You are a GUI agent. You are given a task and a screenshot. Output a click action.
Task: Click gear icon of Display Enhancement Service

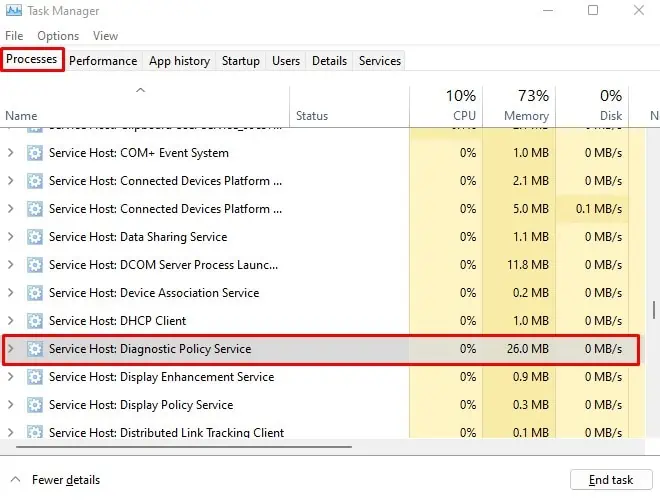[x=35, y=377]
